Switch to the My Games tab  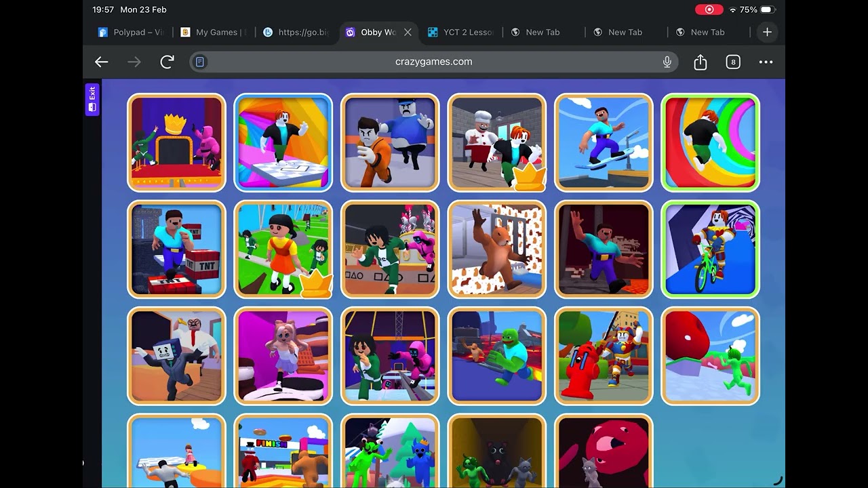point(214,32)
